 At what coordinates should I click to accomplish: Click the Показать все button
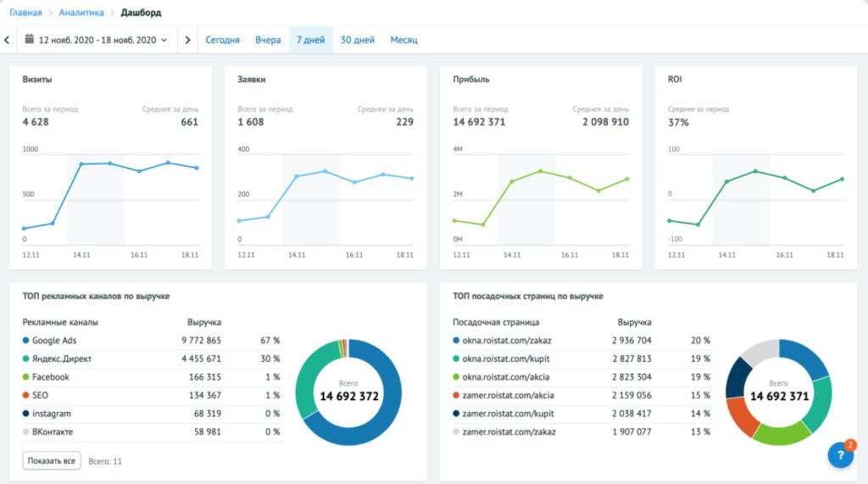52,461
